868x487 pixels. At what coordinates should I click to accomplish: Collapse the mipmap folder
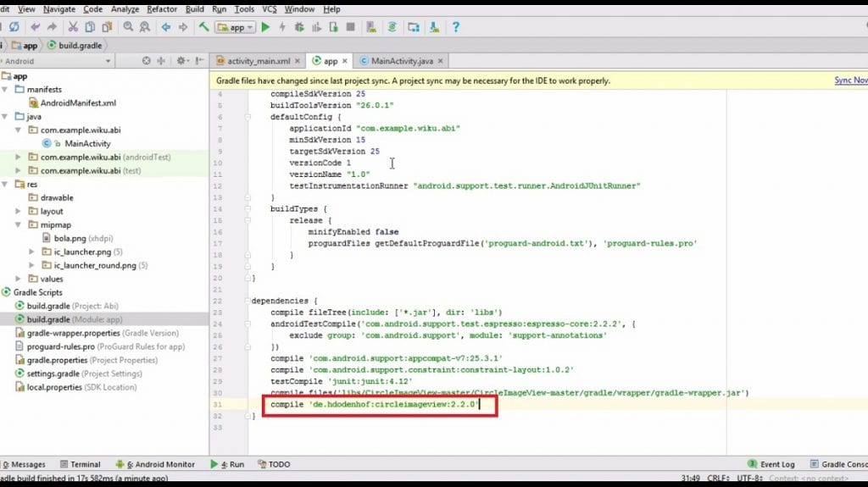click(x=19, y=224)
